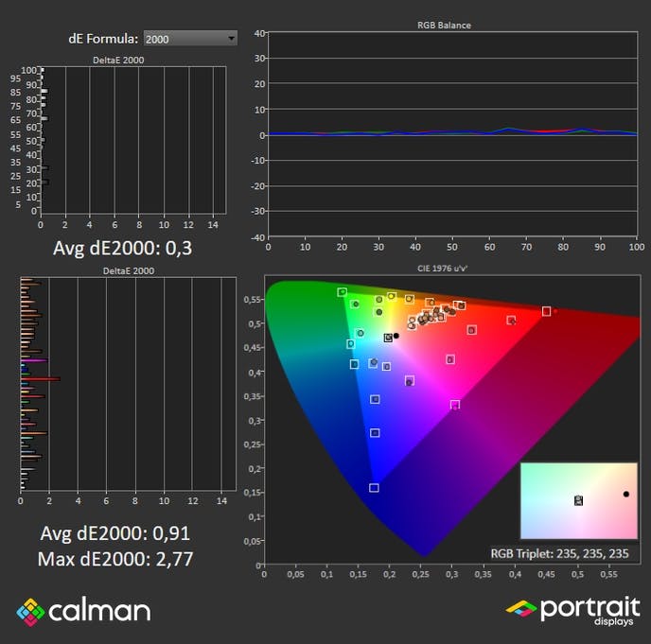
Task: Select the magenta target square in CIE chart
Action: click(454, 405)
